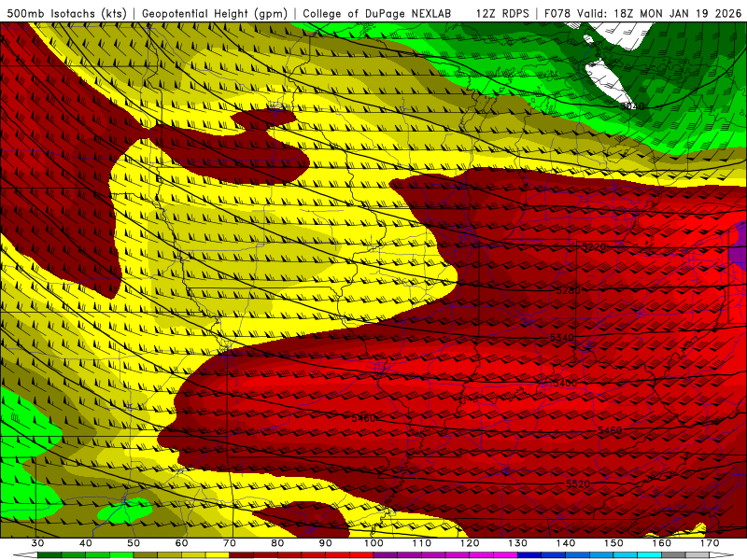
Task: Click the 'Geopotential Height (gpm)' header label
Action: coord(215,13)
